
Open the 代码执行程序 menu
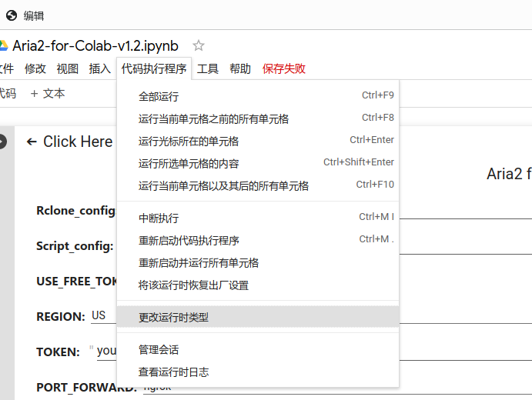[154, 68]
